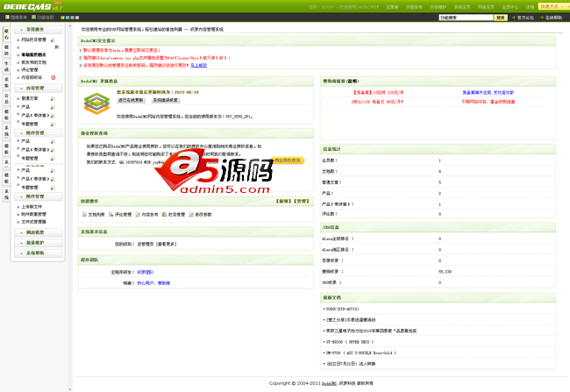Open 内容回收站 in the sidebar

point(32,77)
